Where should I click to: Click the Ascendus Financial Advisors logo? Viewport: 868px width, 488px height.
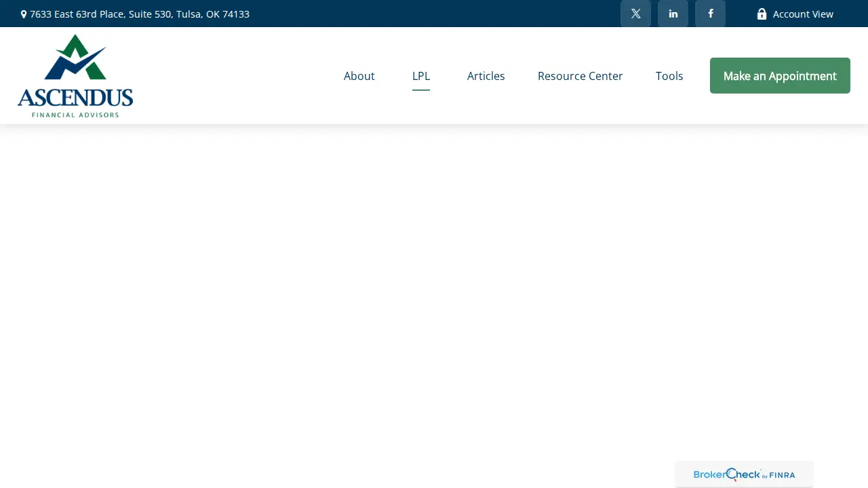[x=75, y=76]
